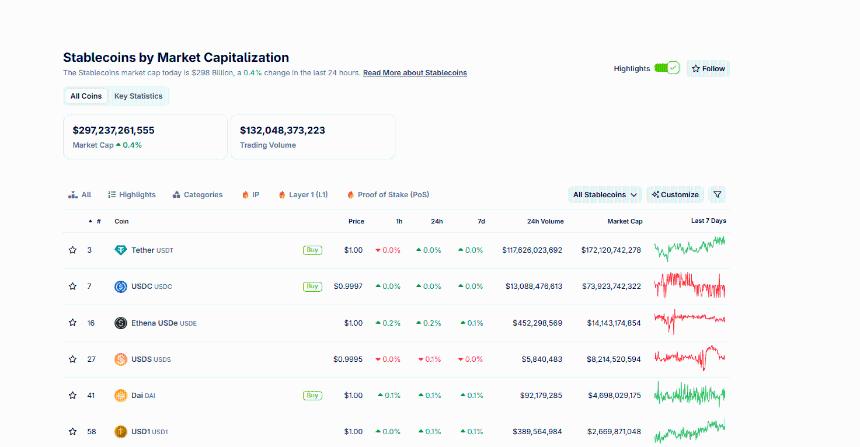
Task: Open the filter funnel icon
Action: [717, 195]
